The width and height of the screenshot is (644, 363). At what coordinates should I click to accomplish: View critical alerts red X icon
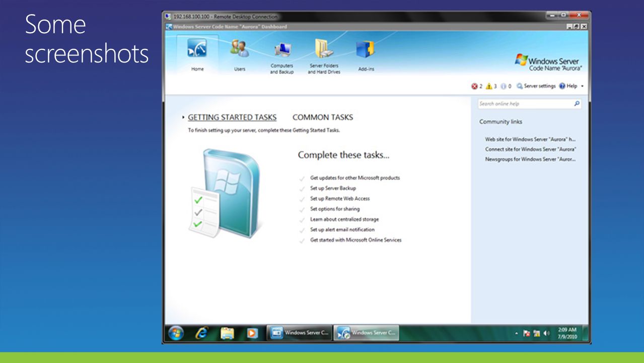[474, 86]
